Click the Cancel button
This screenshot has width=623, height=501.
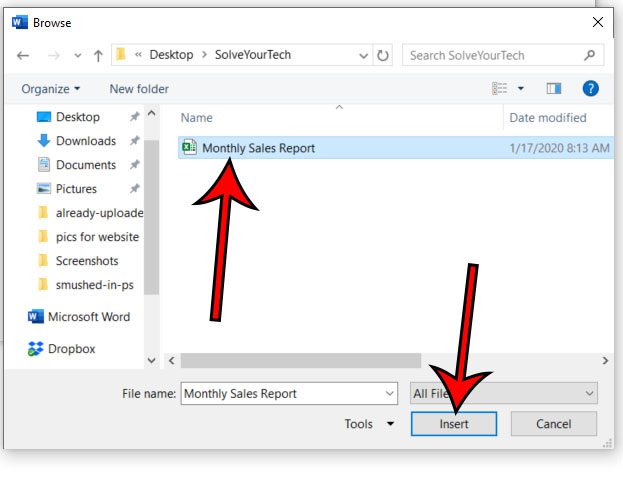click(x=553, y=424)
